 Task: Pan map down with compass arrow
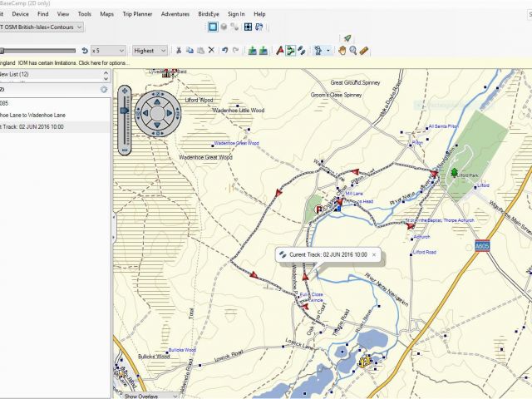tap(157, 126)
